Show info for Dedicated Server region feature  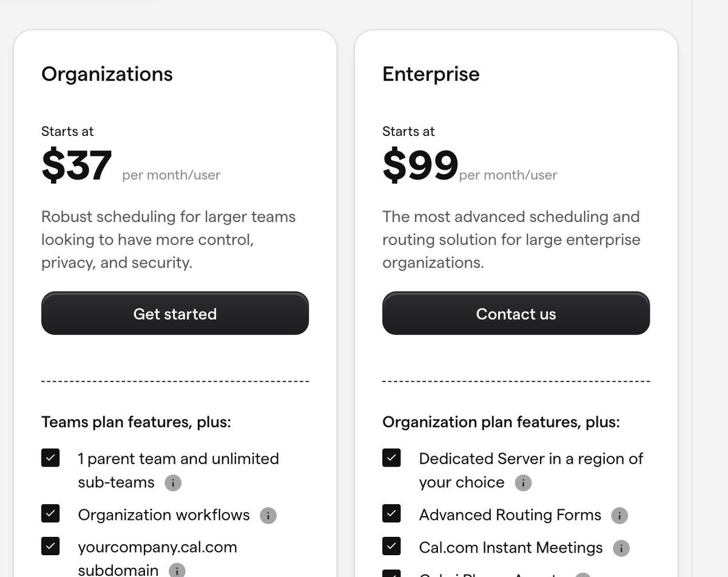(x=523, y=483)
